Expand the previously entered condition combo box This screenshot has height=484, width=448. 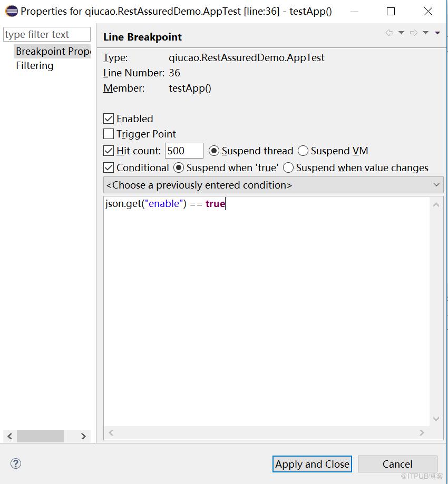274,185
